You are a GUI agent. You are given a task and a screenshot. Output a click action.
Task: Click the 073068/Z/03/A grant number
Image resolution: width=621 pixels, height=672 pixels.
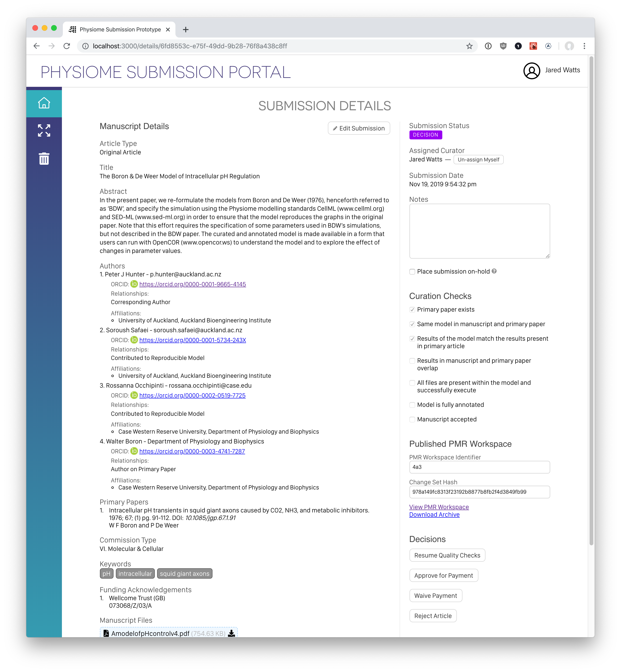[130, 606]
